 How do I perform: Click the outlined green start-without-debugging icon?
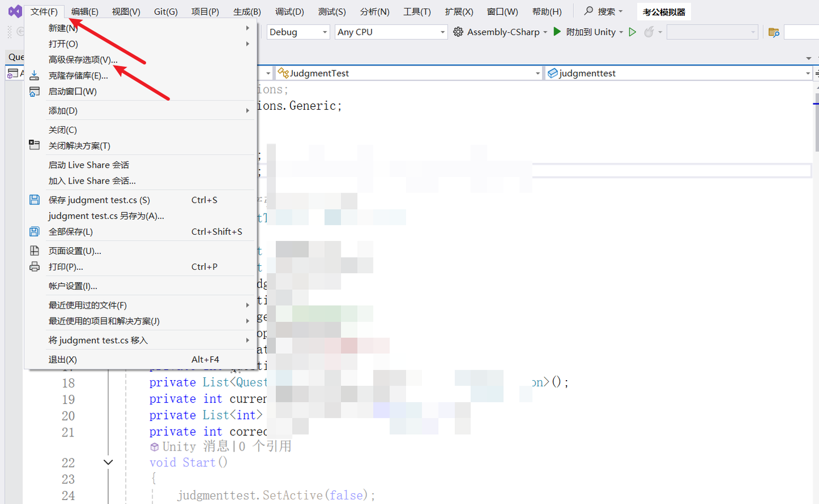tap(632, 32)
